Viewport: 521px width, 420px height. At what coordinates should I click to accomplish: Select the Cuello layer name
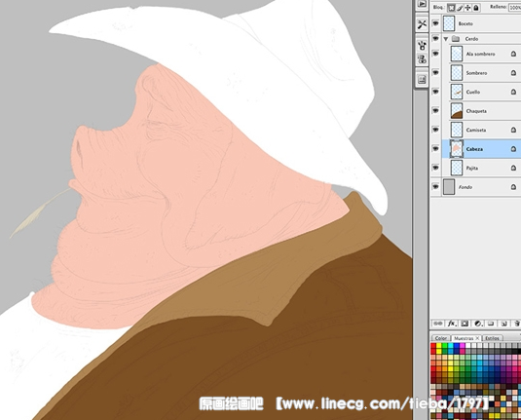[x=473, y=92]
